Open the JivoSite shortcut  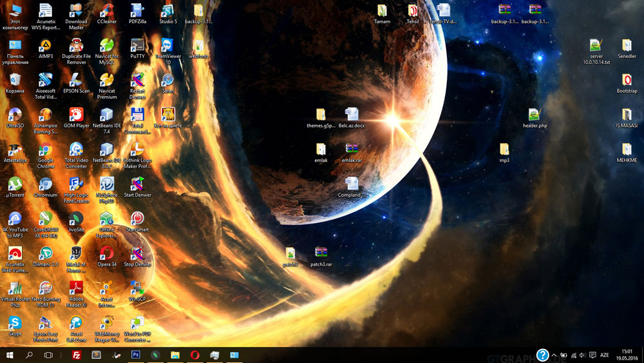coord(76,222)
